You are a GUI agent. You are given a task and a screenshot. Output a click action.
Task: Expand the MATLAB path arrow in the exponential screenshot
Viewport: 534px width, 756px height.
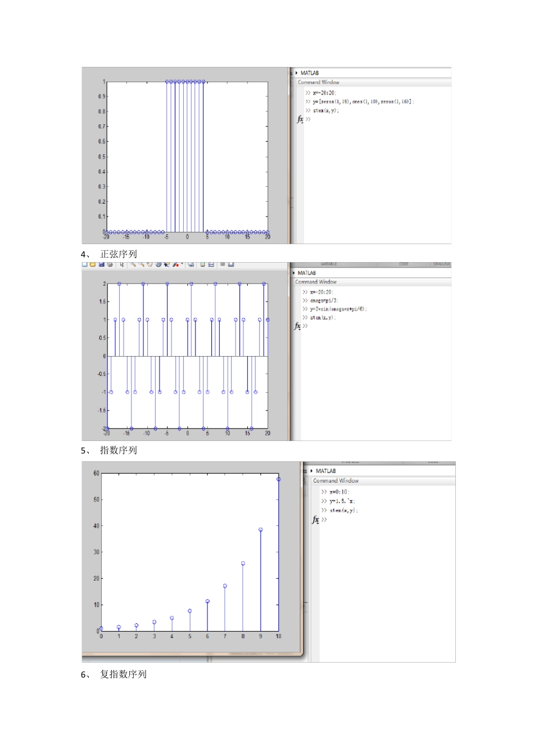pos(311,471)
